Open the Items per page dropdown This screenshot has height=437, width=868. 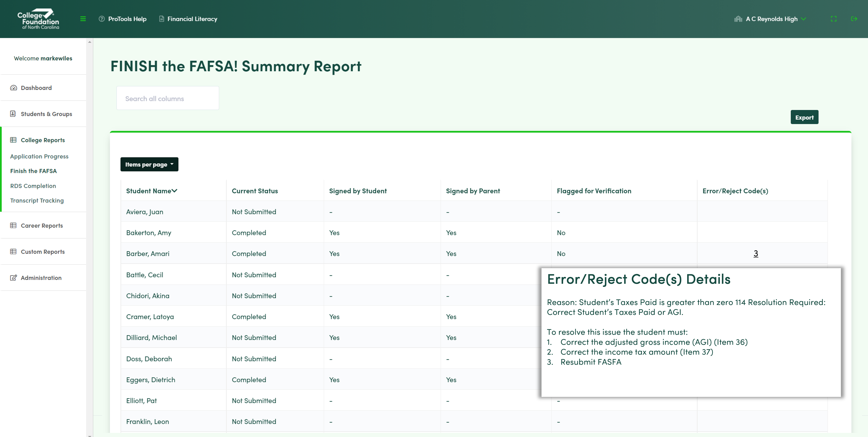[149, 164]
